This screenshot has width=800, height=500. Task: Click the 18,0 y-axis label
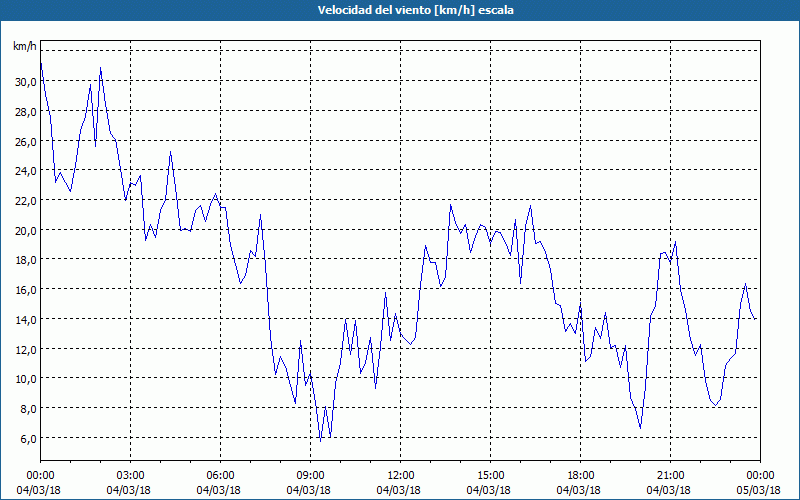point(26,260)
